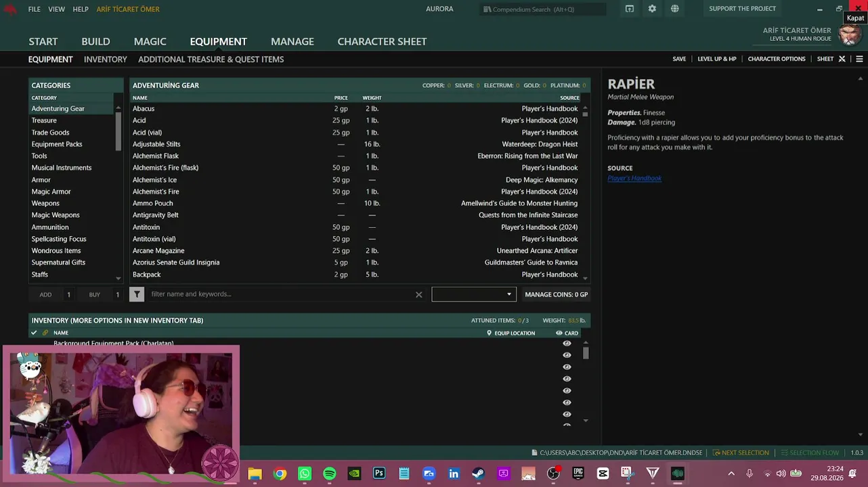
Task: Toggle card visibility for Background Equipment Pack row
Action: pos(567,344)
